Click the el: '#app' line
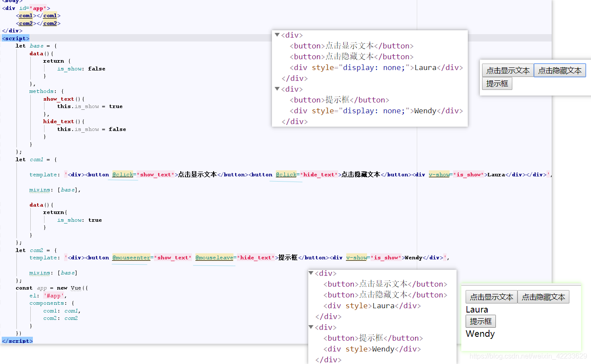Screen dimensions: 591x364 pos(48,296)
